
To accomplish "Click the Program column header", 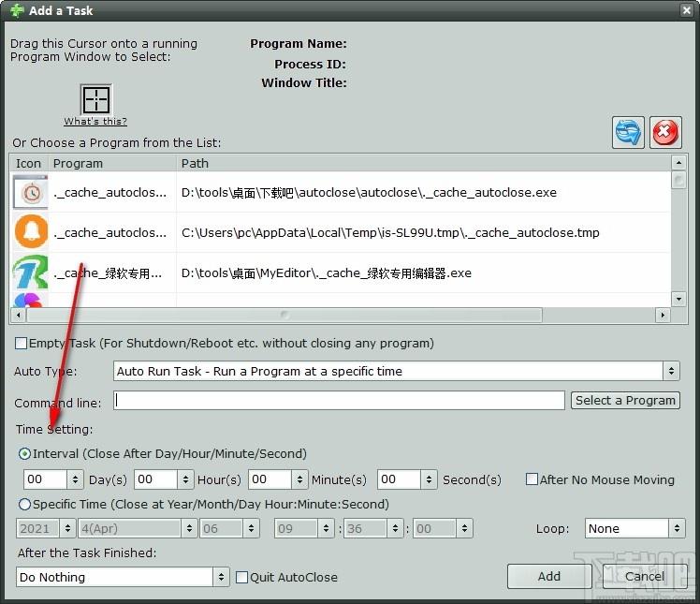I will (113, 164).
